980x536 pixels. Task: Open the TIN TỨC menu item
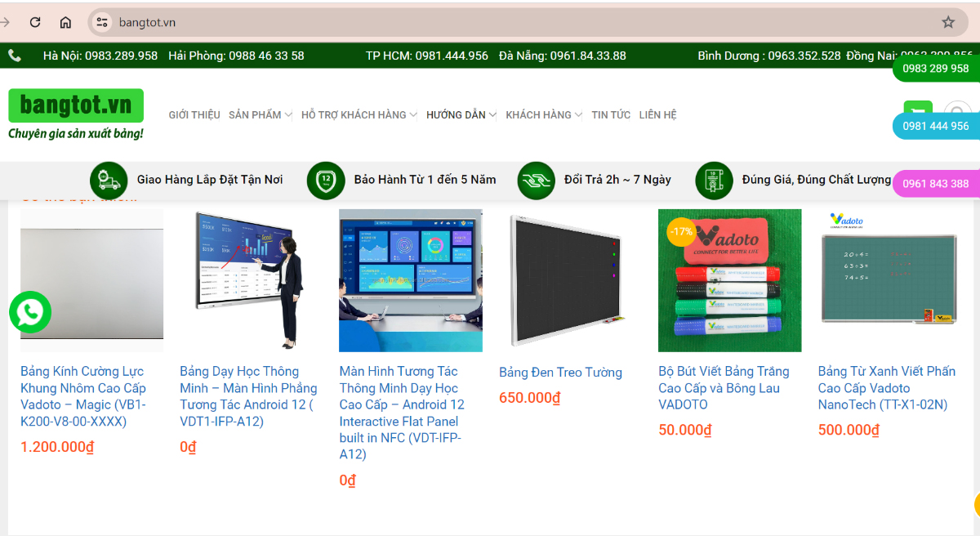click(x=611, y=115)
